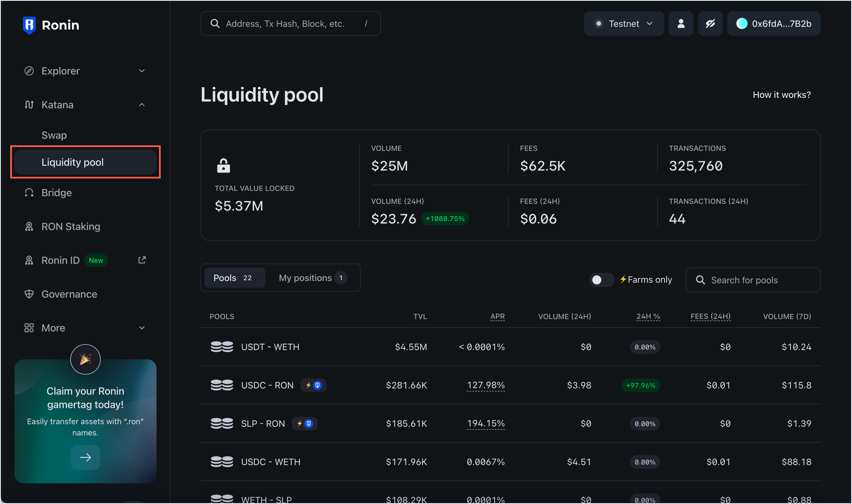Click the VOLUME (7D) column header
The width and height of the screenshot is (852, 504).
tap(787, 316)
